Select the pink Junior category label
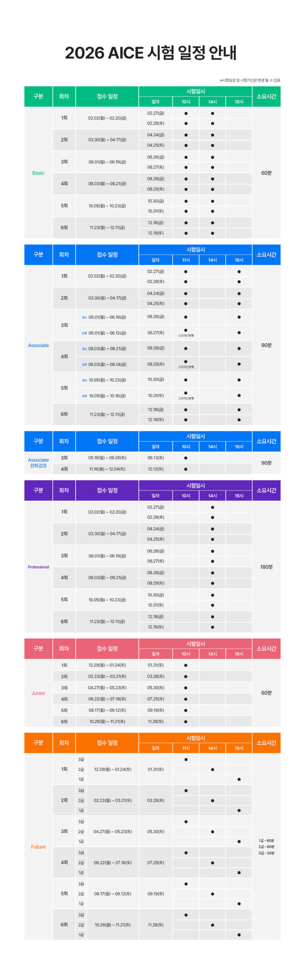The width and height of the screenshot is (305, 980). [x=38, y=693]
